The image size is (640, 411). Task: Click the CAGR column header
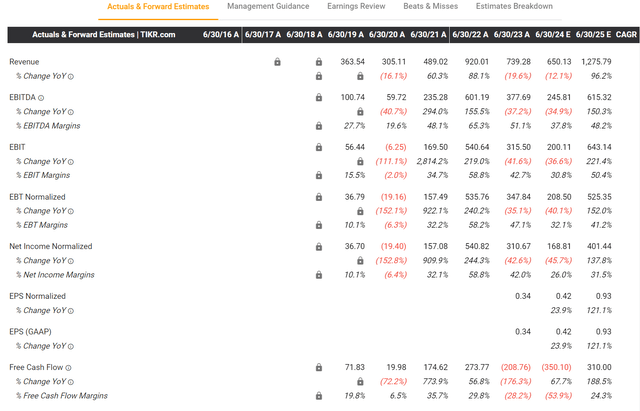tap(626, 35)
